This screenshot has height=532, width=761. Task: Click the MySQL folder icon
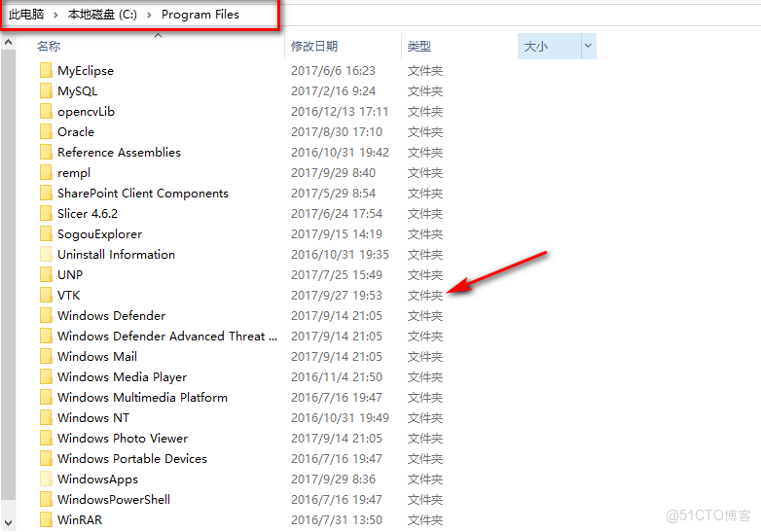tap(46, 90)
